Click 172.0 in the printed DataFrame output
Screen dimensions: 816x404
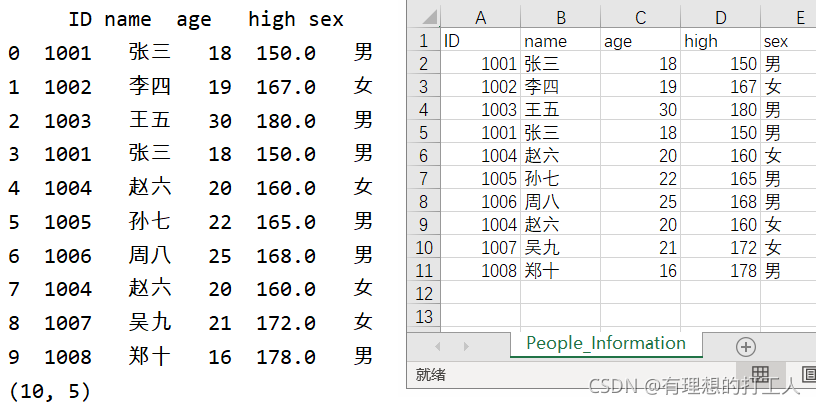[x=286, y=323]
